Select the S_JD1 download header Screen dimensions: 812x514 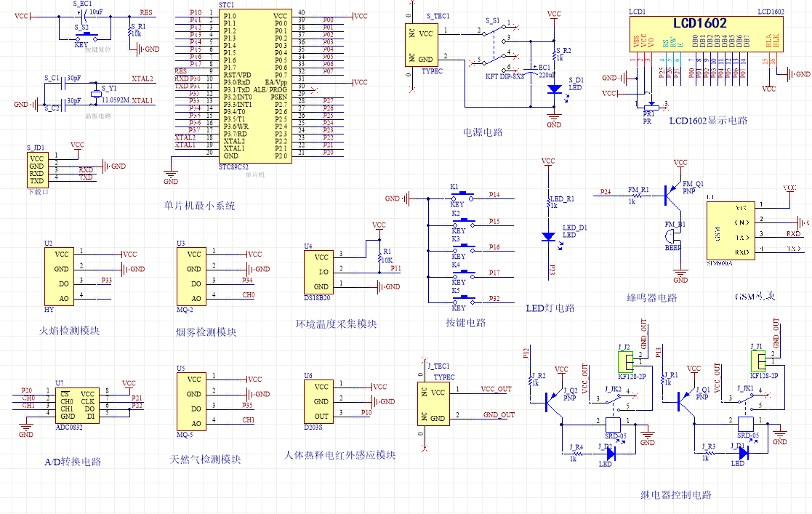tap(38, 170)
